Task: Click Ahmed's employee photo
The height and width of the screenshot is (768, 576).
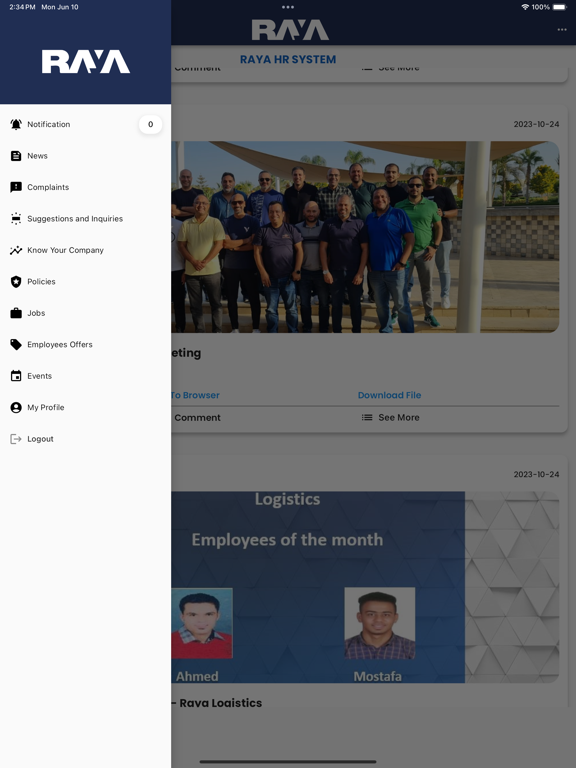Action: (x=202, y=623)
